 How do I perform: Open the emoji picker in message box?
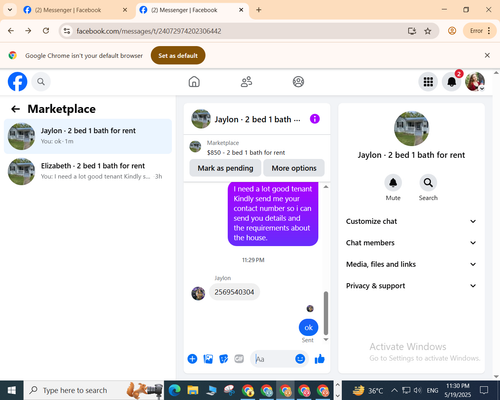pos(300,359)
